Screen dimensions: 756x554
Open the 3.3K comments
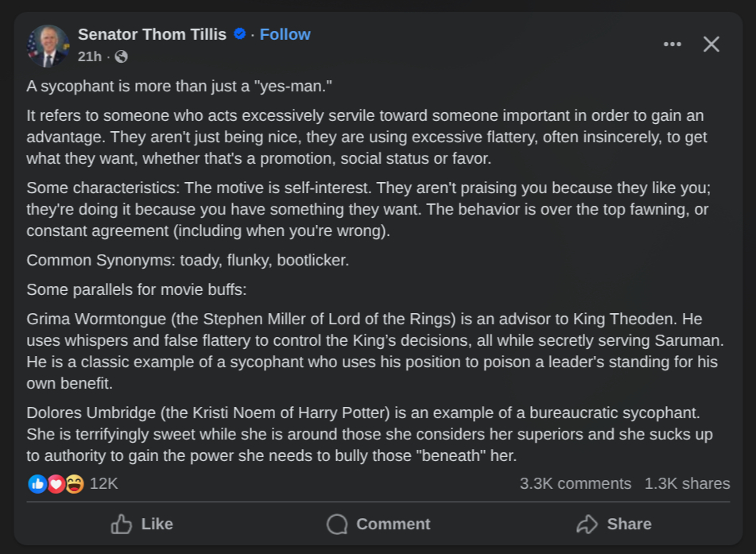[x=576, y=483]
